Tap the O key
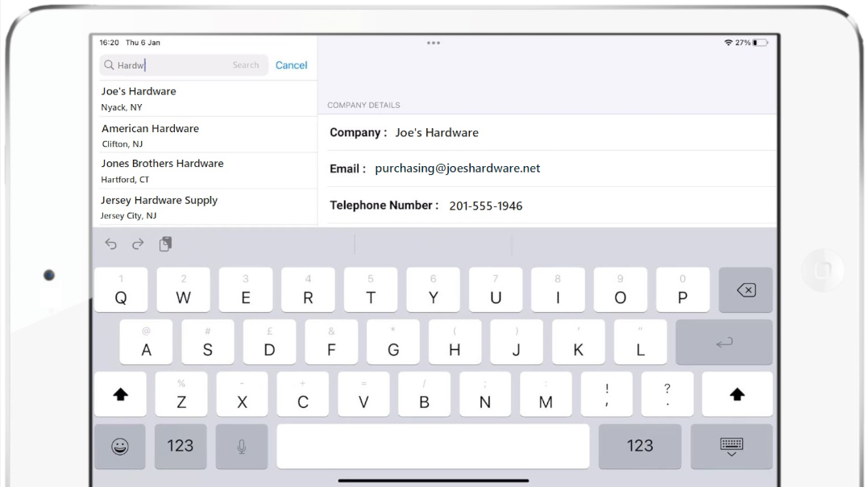The height and width of the screenshot is (487, 868). tap(620, 289)
